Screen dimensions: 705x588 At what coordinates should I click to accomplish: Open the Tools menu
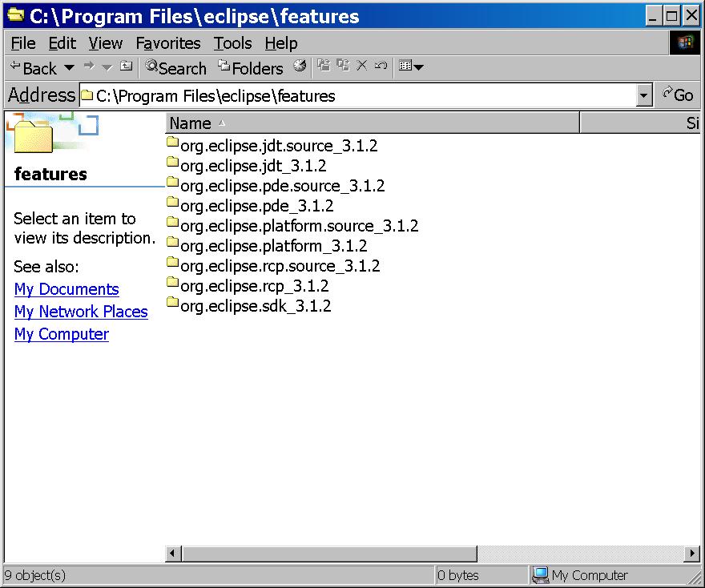click(x=232, y=43)
